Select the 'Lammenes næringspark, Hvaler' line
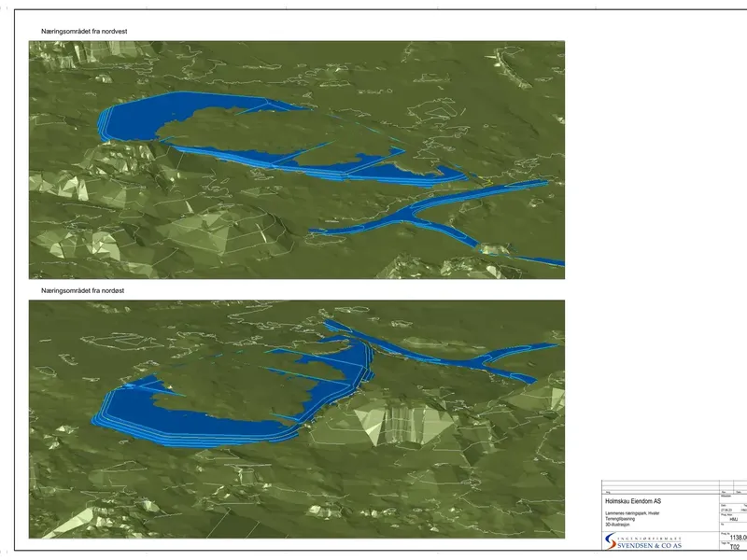 point(632,513)
